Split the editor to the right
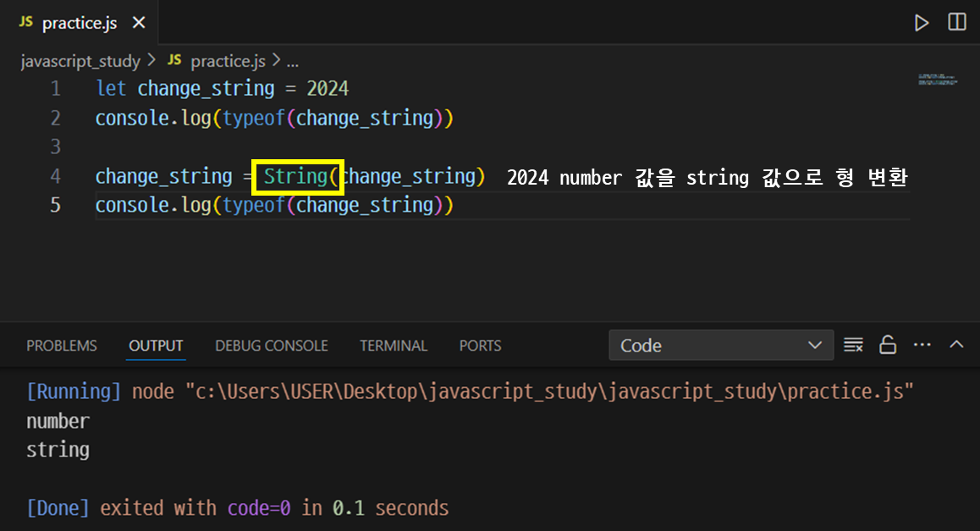Viewport: 980px width, 531px height. [957, 23]
